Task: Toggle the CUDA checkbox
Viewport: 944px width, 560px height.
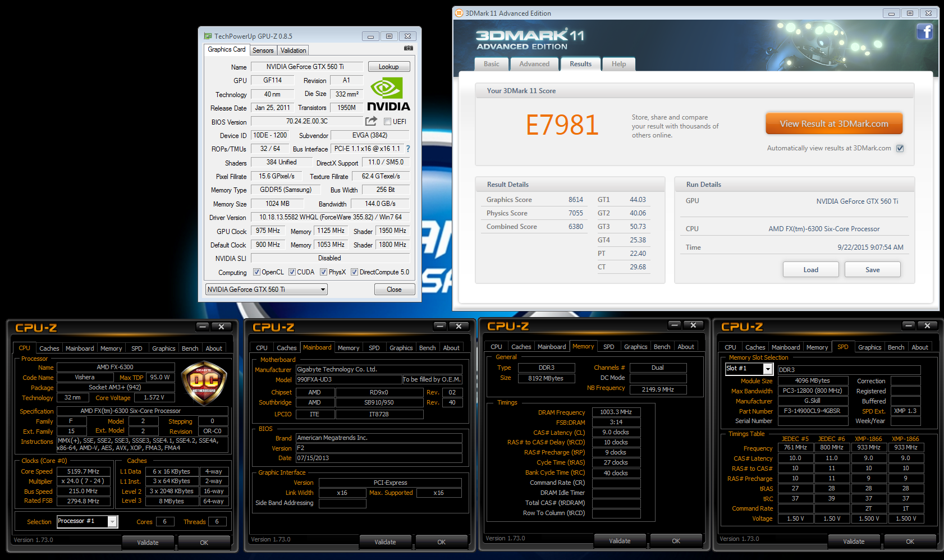Action: click(292, 272)
